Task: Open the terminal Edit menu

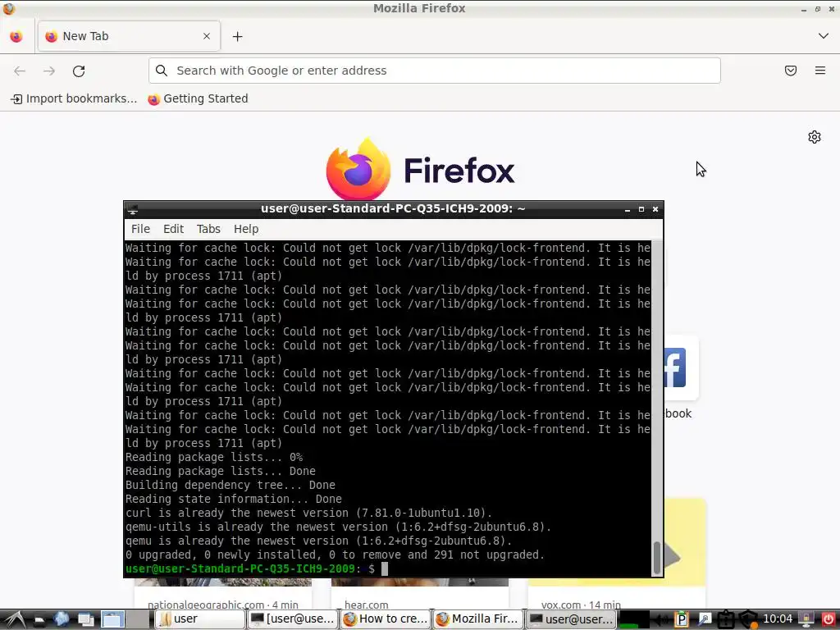Action: coord(174,229)
